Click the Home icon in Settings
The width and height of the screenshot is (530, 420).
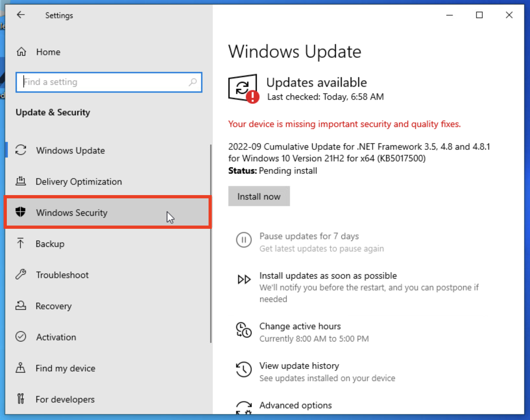[21, 52]
